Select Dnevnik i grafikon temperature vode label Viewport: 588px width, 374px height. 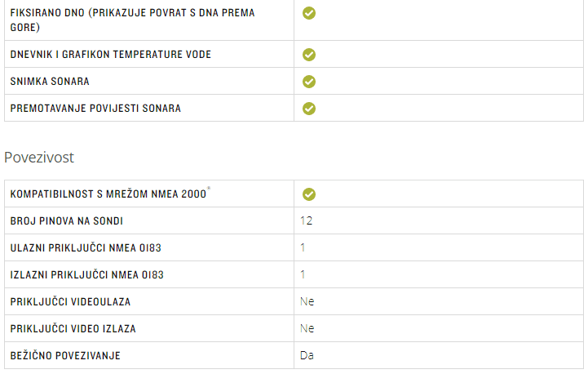point(111,55)
